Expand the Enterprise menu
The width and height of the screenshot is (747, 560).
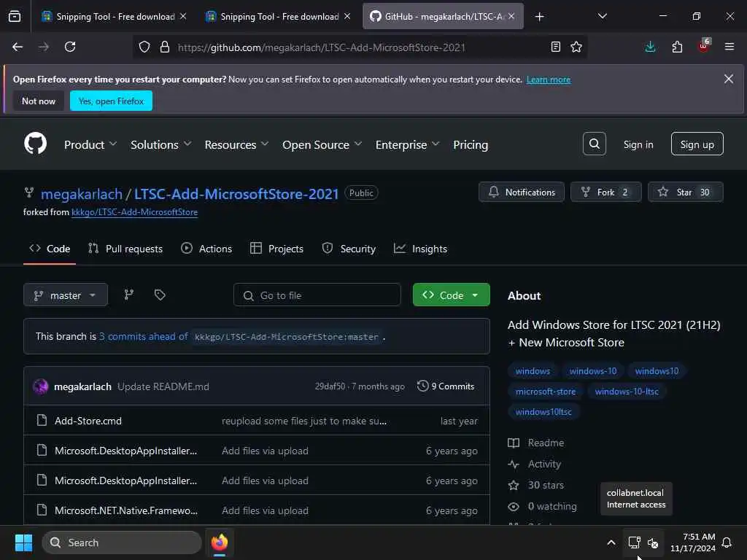tap(407, 145)
